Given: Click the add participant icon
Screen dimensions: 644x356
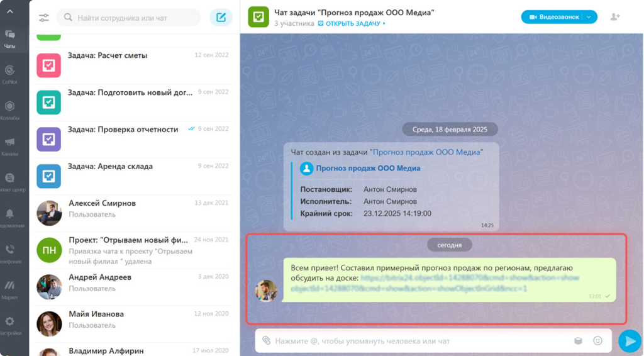Looking at the screenshot, I should point(615,17).
